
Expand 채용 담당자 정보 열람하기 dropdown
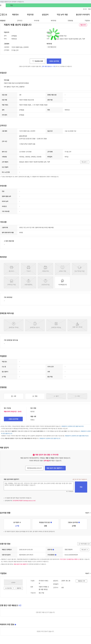pos(55,468)
